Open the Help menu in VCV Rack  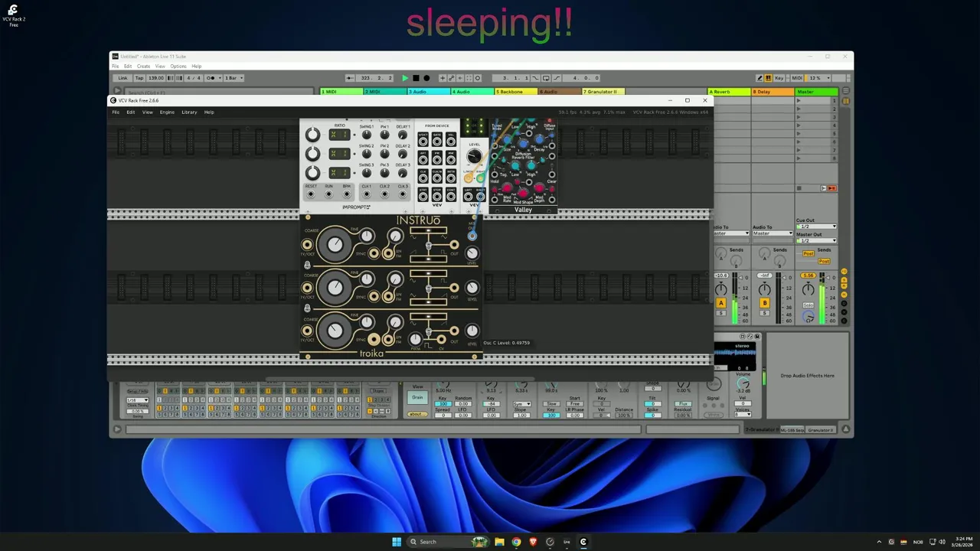coord(209,112)
